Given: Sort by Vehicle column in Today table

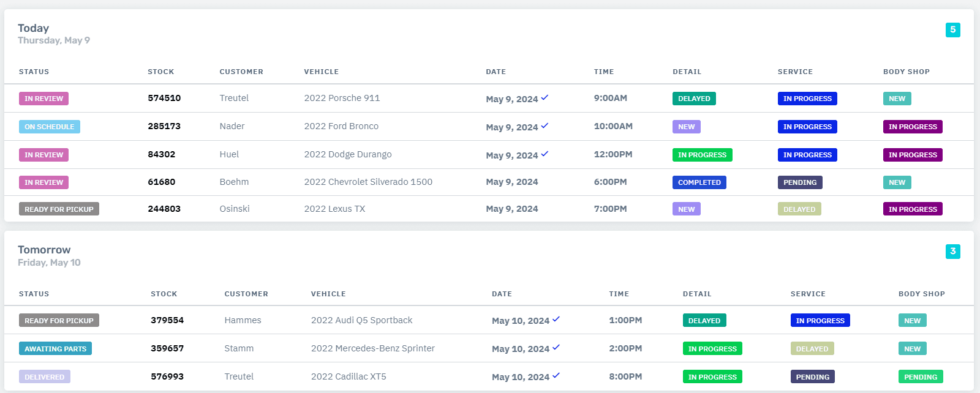Looking at the screenshot, I should tap(321, 72).
